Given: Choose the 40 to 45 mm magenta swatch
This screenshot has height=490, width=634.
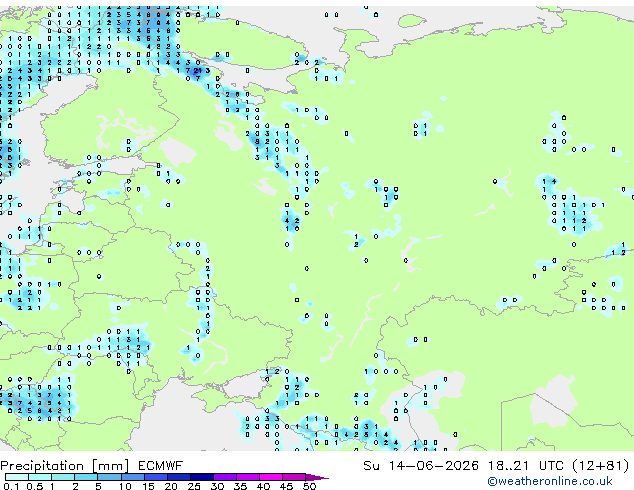Looking at the screenshot, I should coord(271,477).
